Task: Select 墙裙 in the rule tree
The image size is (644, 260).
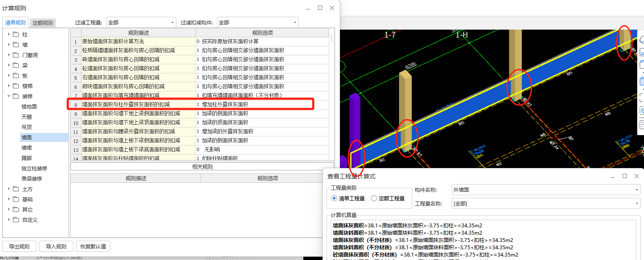Action: 27,148
